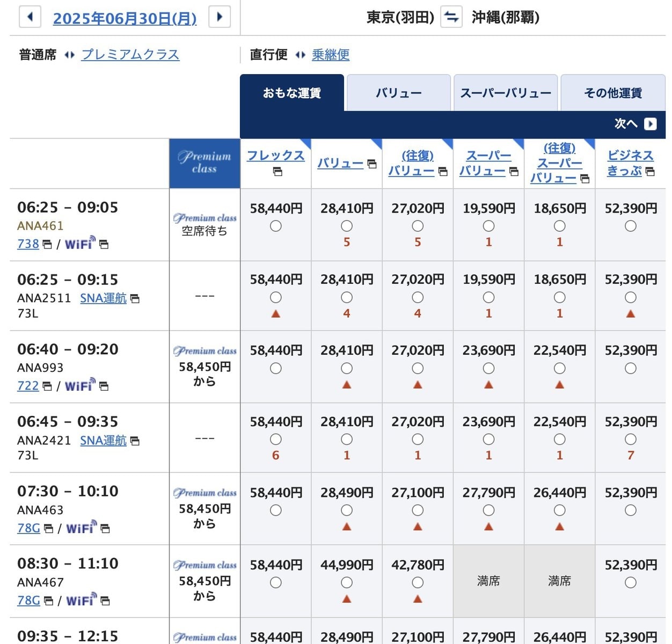The width and height of the screenshot is (672, 644).
Task: Select スーパーバリュー 19,590円 fare for ANA2511
Action: [488, 297]
